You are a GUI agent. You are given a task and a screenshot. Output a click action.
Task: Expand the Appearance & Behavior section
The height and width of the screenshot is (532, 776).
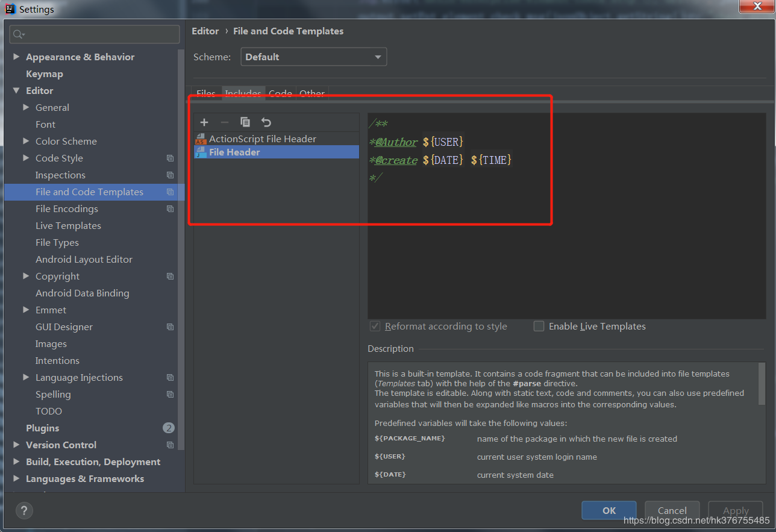click(16, 57)
